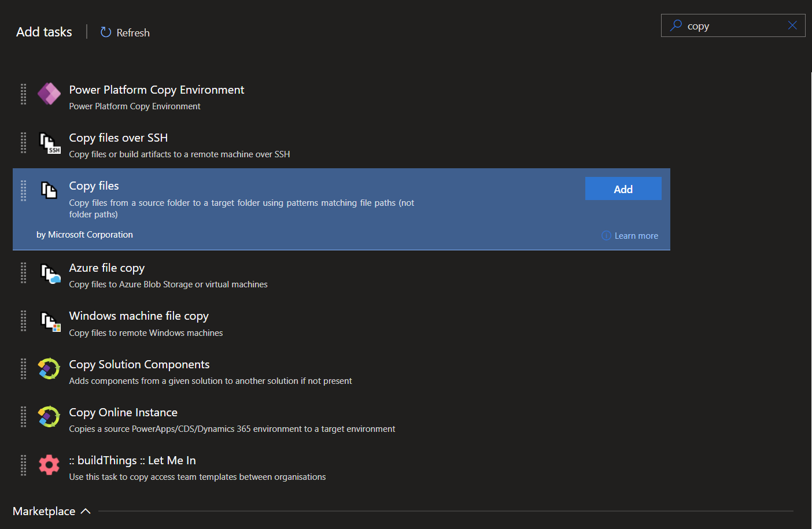
Task: Select the Copy Online Instance task title
Action: tap(123, 412)
